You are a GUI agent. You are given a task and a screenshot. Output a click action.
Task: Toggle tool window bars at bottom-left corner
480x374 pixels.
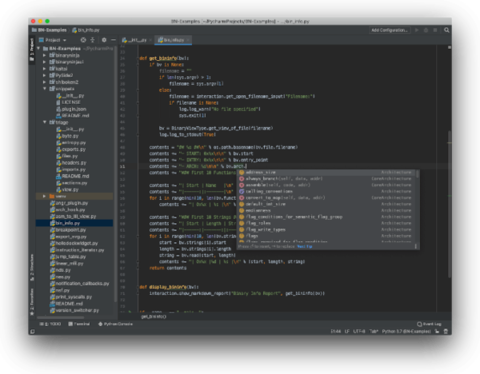point(32,331)
